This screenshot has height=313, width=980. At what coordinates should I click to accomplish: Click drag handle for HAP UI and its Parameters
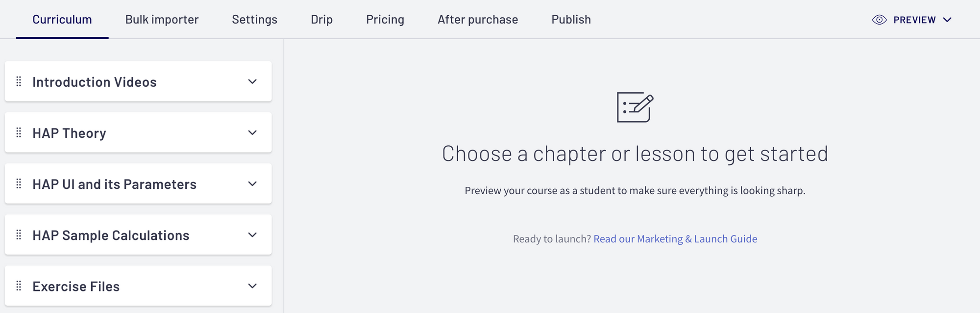pyautogui.click(x=19, y=183)
